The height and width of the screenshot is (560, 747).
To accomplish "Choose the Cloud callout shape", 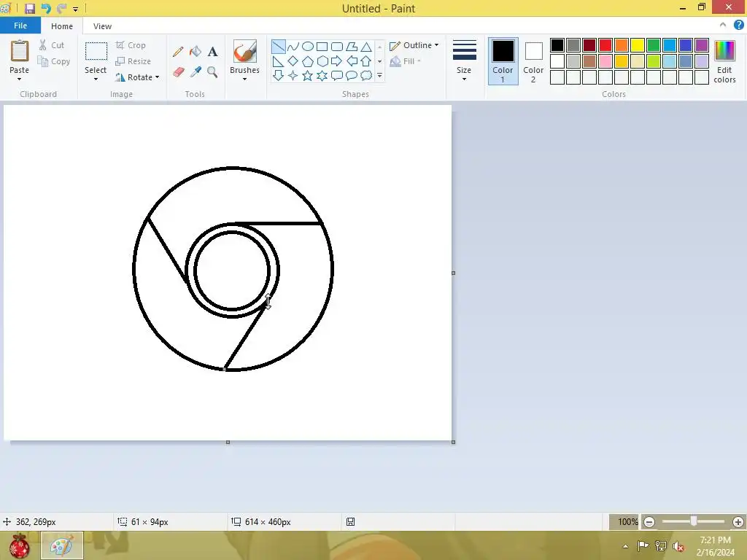I will pos(366,75).
